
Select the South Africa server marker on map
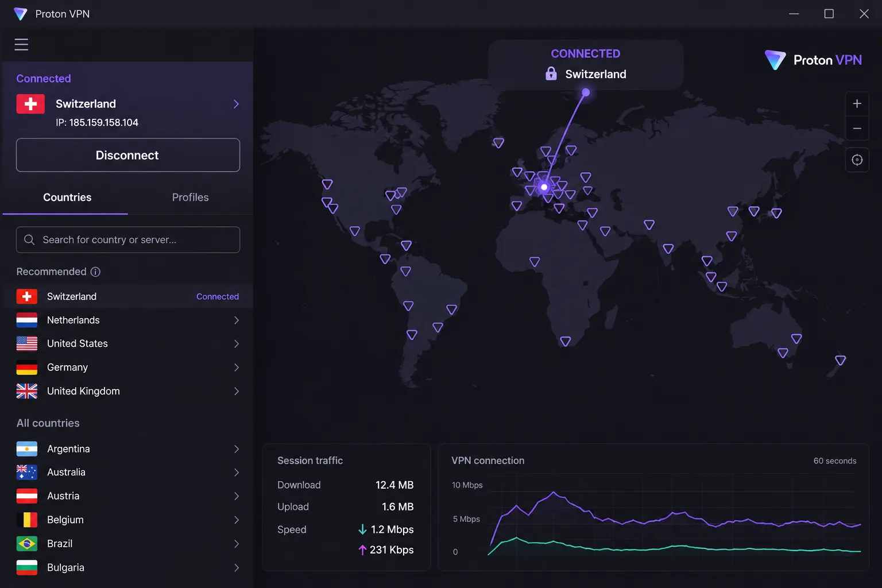566,341
